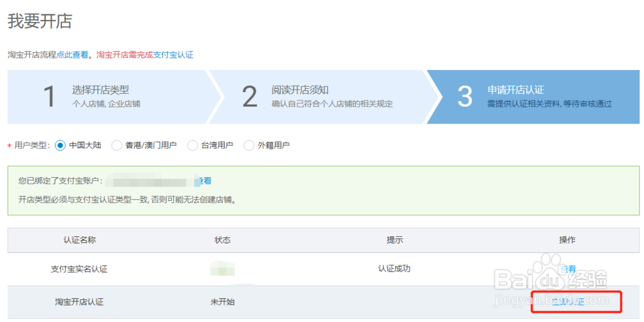Open the 点此查看 flow link
644x322 pixels.
[72, 55]
